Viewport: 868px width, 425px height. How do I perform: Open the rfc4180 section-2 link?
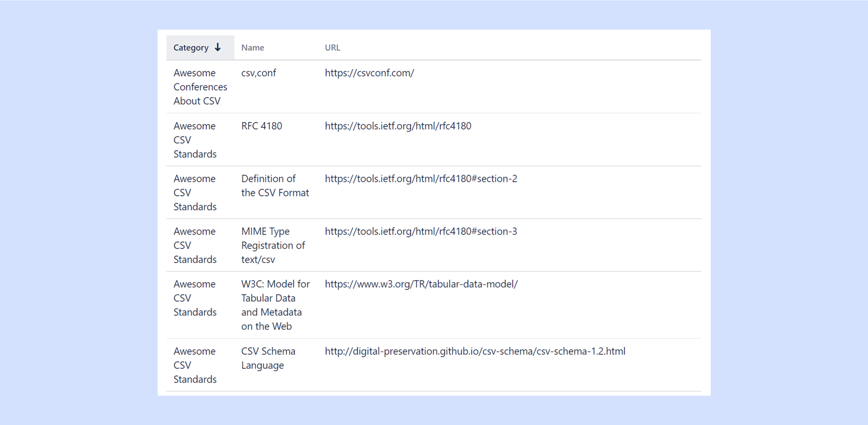point(421,179)
